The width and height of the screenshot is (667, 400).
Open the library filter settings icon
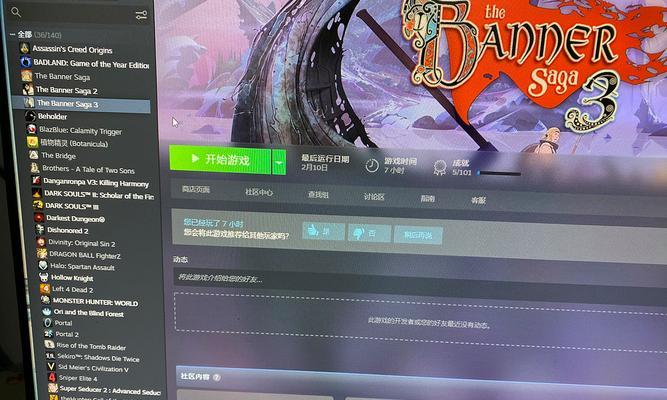click(x=141, y=16)
